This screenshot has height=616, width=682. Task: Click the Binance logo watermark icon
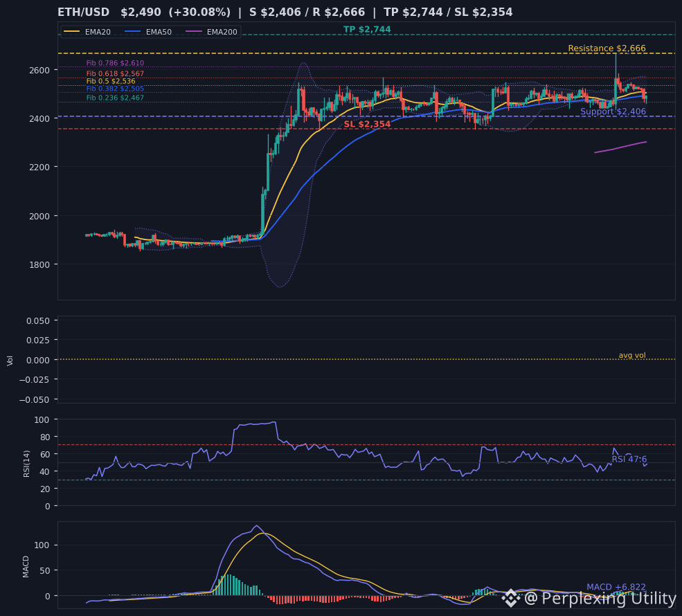click(510, 598)
